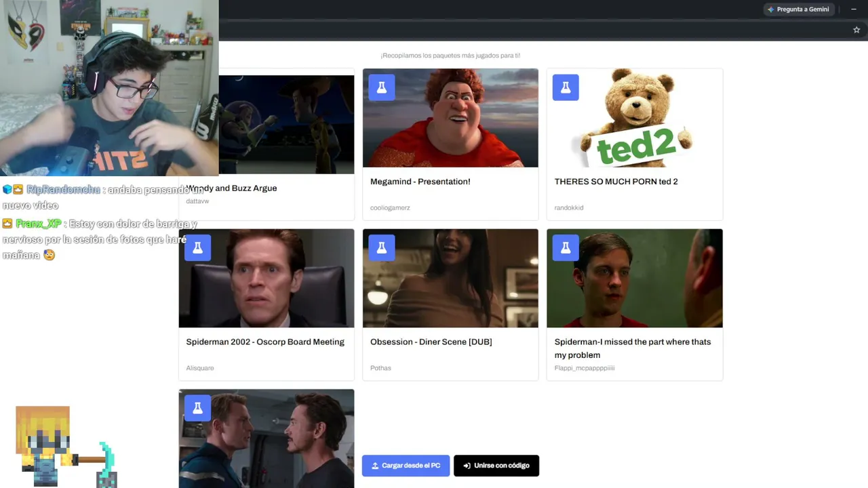Select the Obsession Diner Scene thumbnail

point(450,279)
